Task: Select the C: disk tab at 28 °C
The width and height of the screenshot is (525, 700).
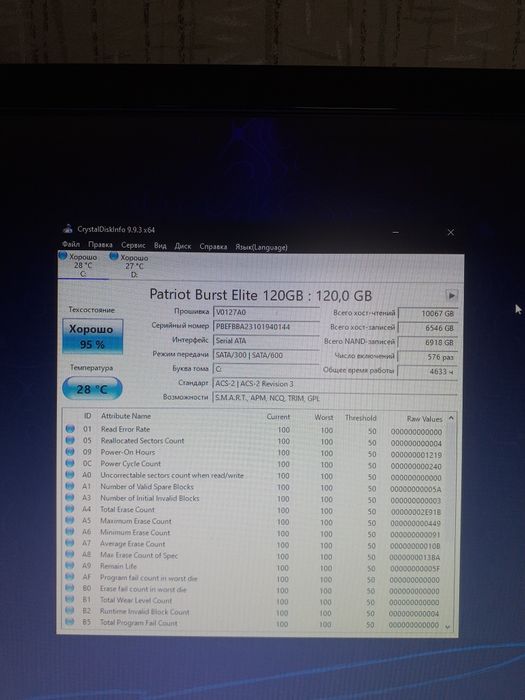Action: (83, 266)
